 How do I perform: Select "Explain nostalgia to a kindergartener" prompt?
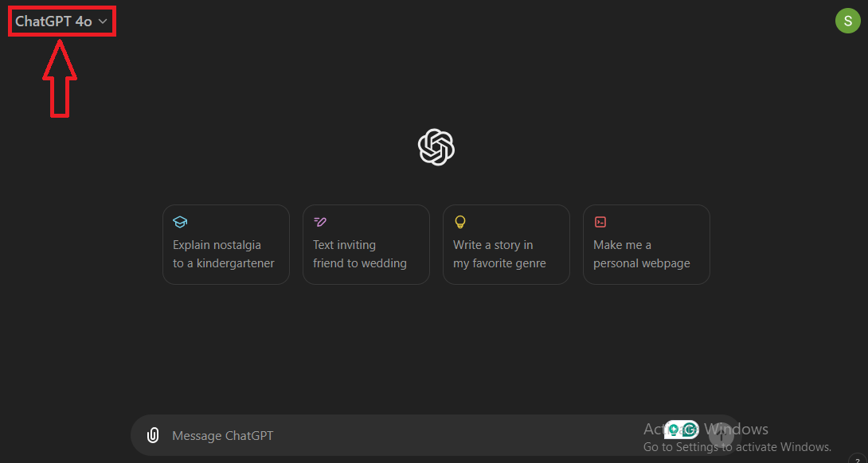click(226, 244)
